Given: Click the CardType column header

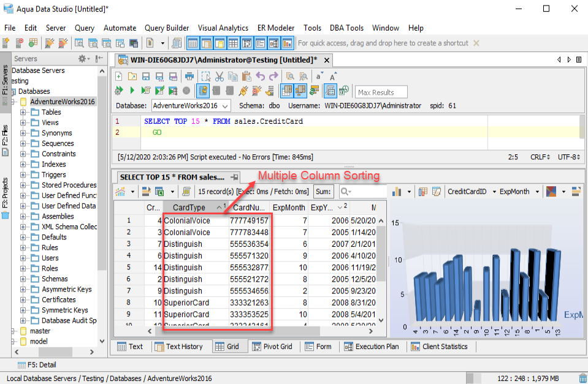Looking at the screenshot, I should (x=189, y=208).
